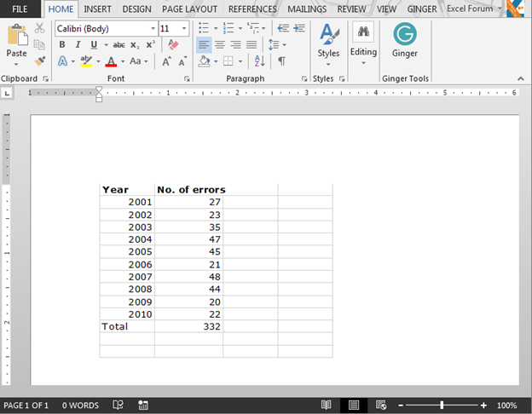Click the 0 WORDS word count

click(x=80, y=405)
